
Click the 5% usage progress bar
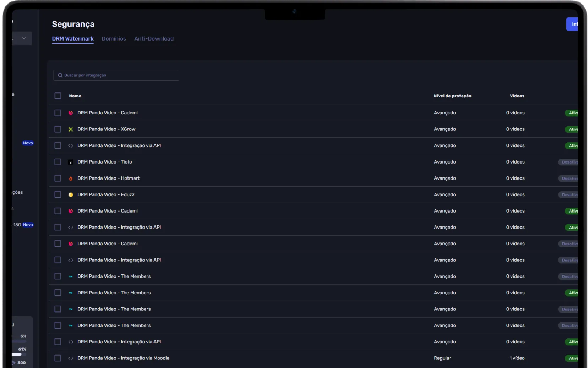coord(19,341)
